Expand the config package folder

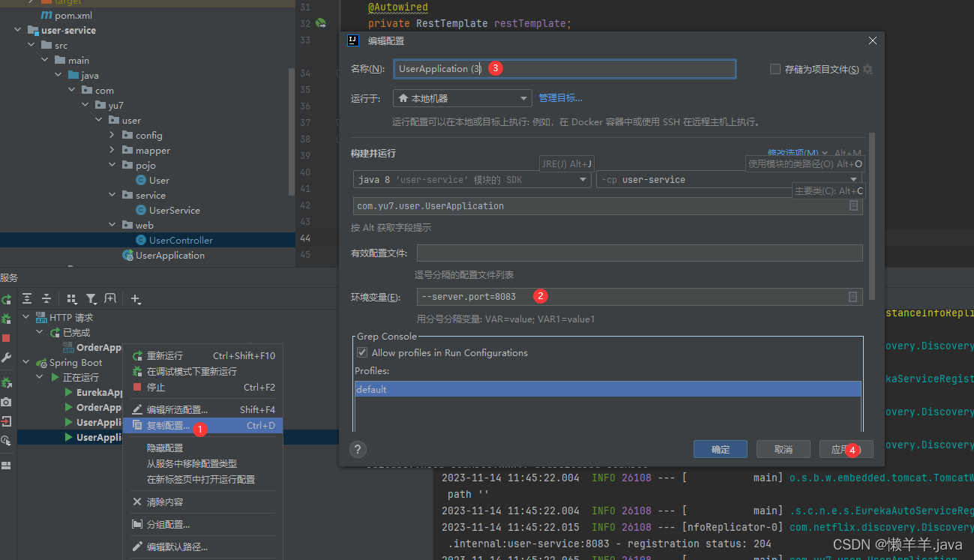coord(112,135)
